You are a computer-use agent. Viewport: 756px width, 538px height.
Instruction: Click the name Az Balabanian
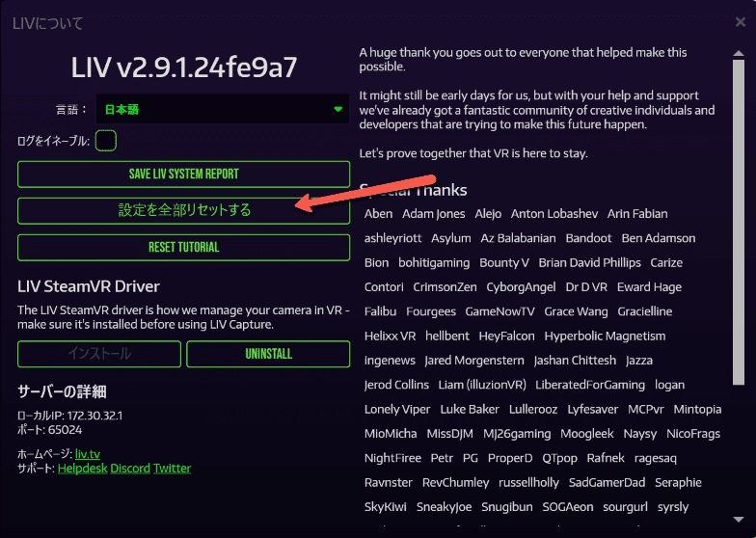tap(519, 238)
